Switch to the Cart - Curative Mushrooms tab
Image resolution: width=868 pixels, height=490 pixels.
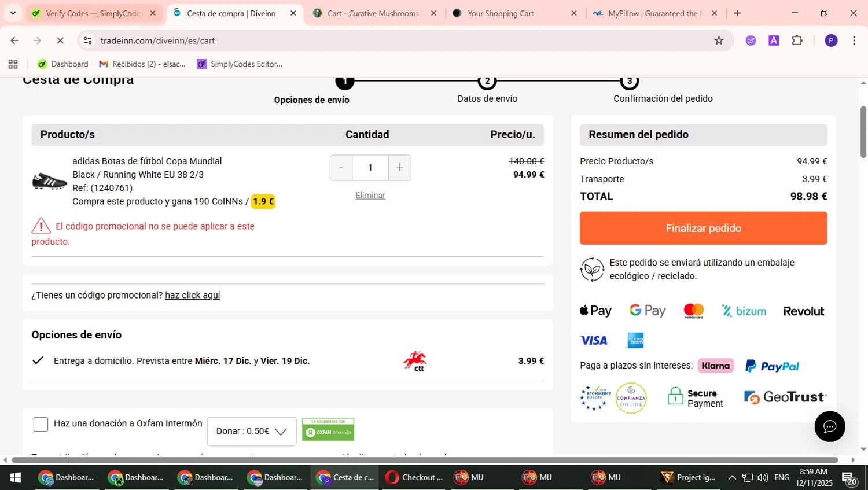375,13
